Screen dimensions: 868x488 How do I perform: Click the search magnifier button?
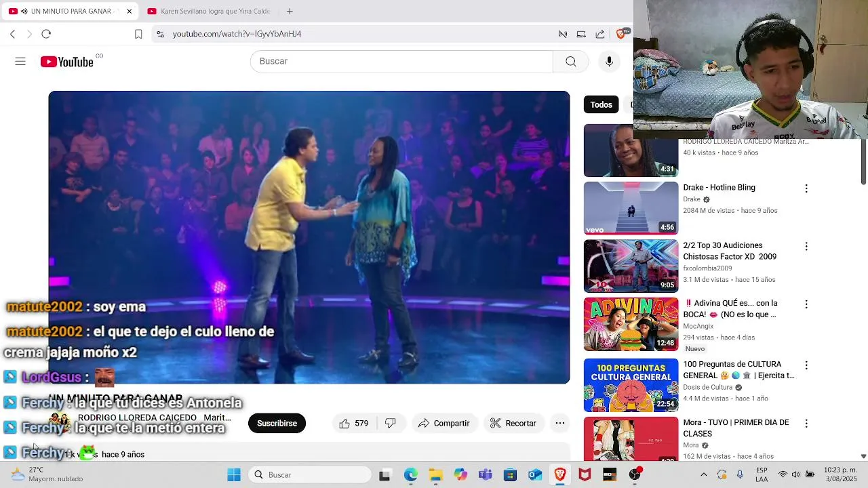coord(571,62)
